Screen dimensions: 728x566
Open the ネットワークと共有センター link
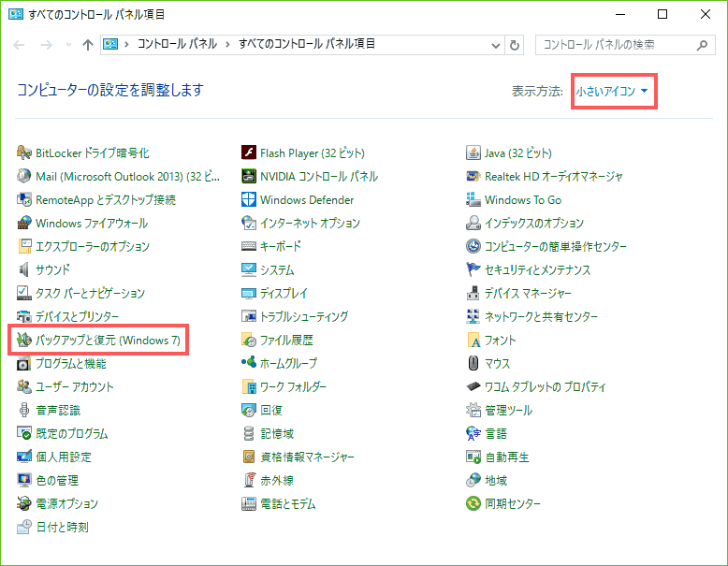541,316
